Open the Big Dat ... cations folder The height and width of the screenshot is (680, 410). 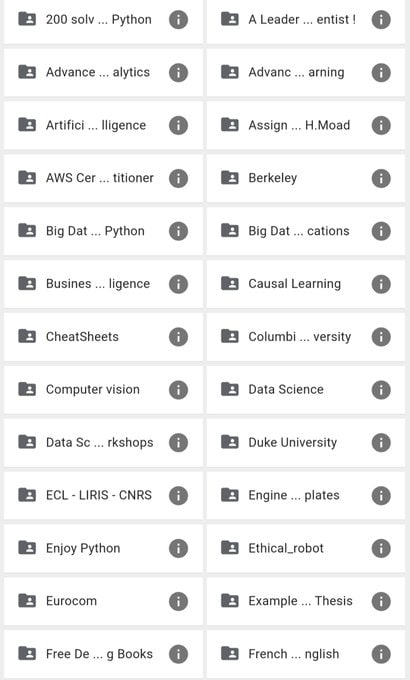coord(306,231)
